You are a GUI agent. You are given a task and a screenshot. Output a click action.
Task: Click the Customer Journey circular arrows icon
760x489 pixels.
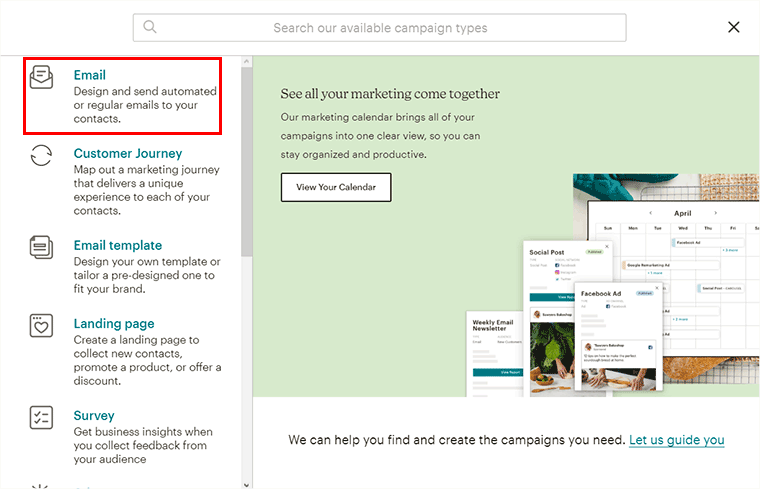coord(42,156)
